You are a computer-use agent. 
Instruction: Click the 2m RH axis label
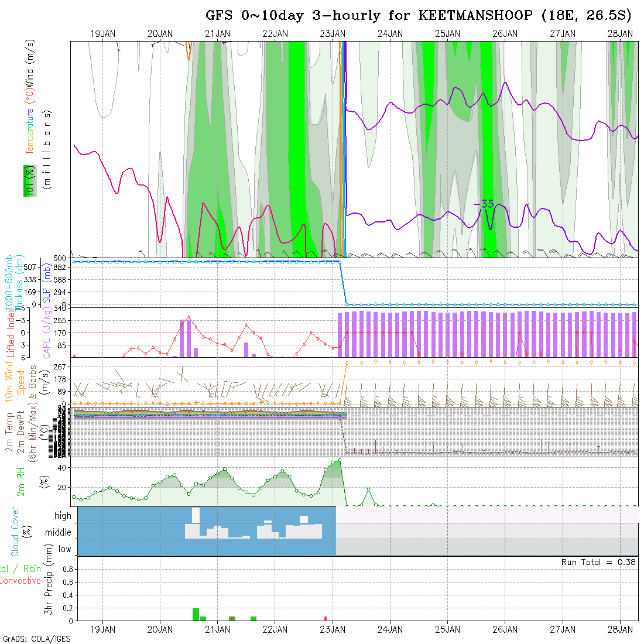(21, 481)
